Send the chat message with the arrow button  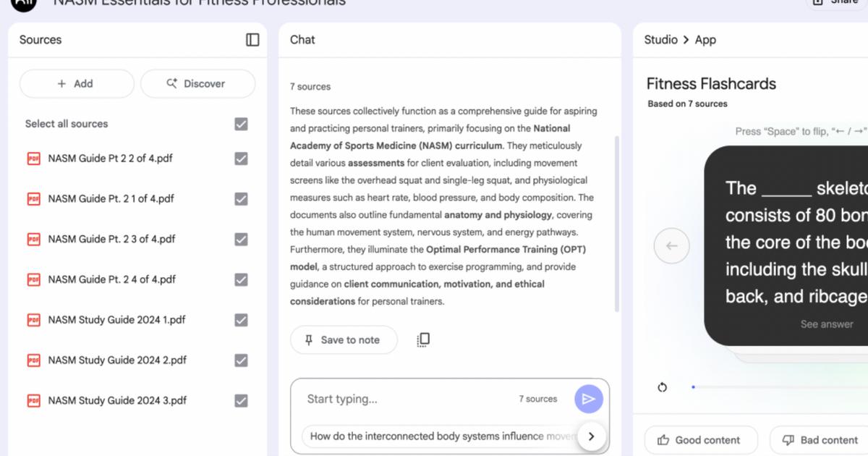pyautogui.click(x=588, y=399)
